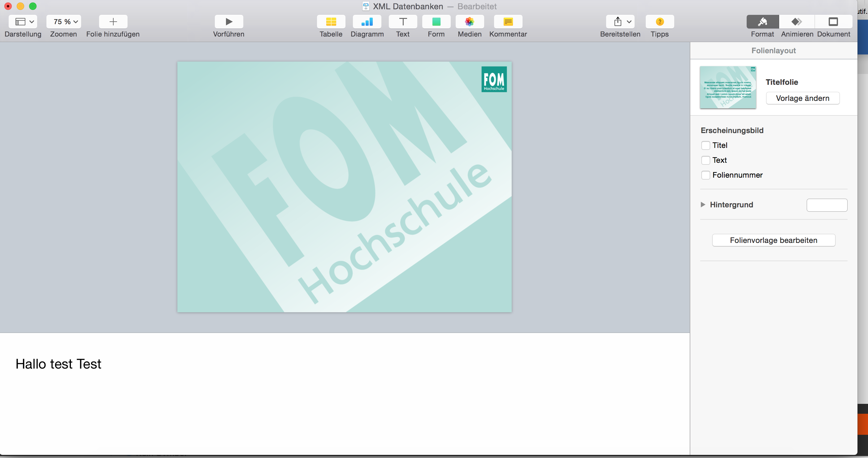Open the Medien browser icon
The width and height of the screenshot is (868, 458).
pos(469,22)
